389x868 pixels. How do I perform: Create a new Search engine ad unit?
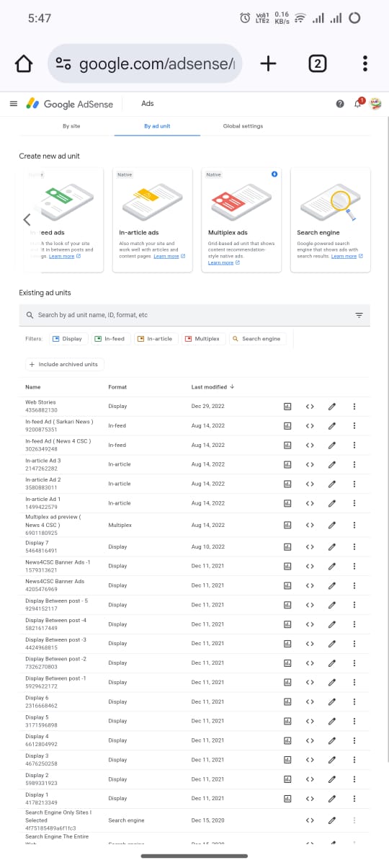[331, 220]
